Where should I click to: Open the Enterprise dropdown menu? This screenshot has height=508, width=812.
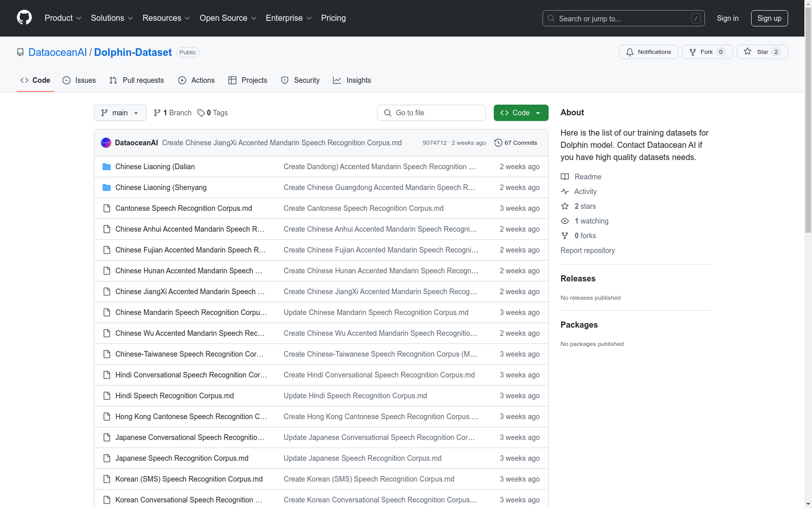point(289,18)
